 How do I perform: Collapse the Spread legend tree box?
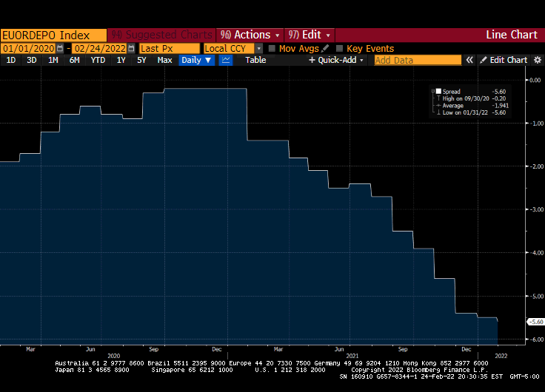click(432, 92)
